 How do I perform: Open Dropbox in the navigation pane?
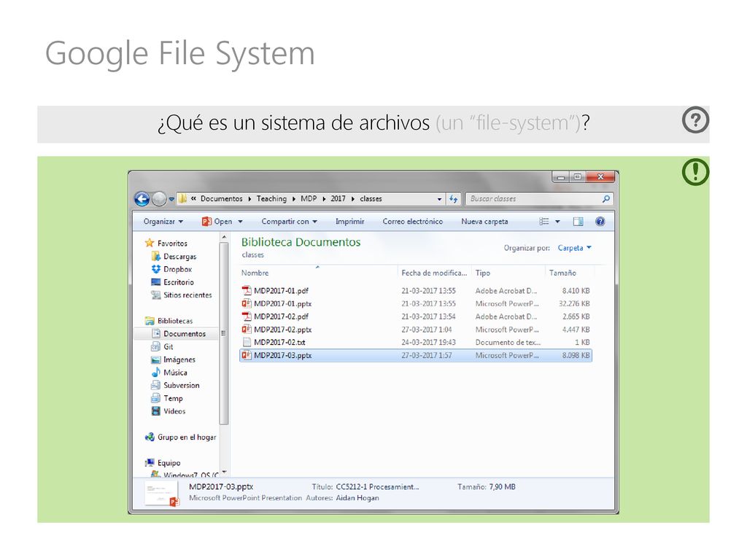tap(172, 269)
